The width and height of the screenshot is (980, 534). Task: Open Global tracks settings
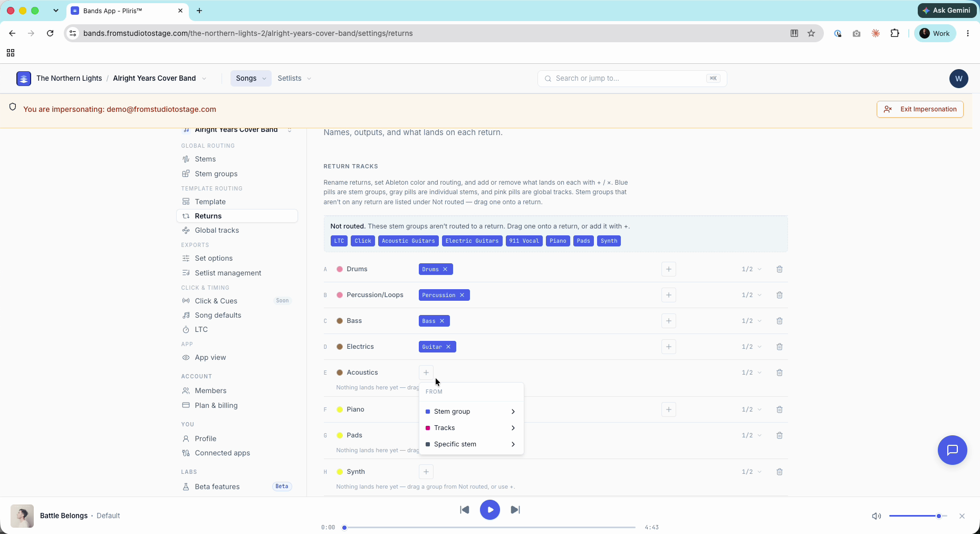[x=237, y=231]
